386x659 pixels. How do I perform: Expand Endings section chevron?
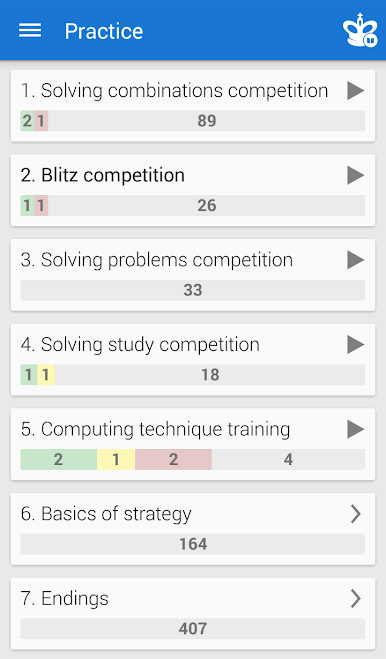tap(356, 598)
